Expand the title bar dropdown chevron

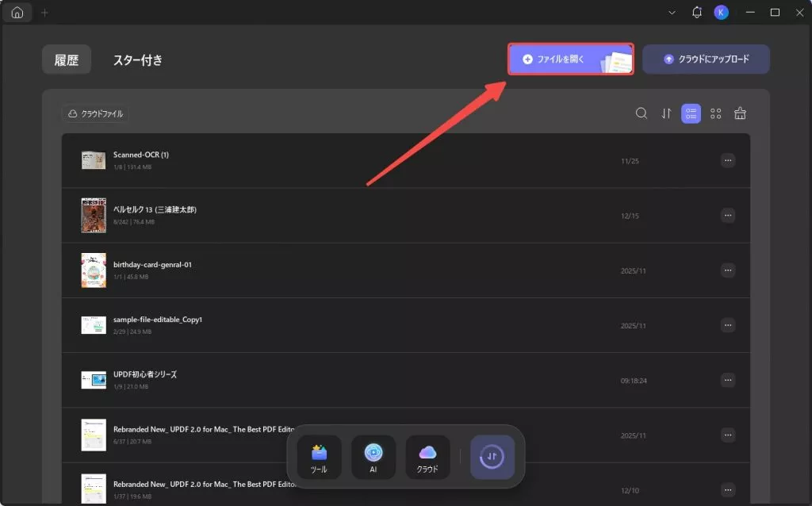[672, 13]
